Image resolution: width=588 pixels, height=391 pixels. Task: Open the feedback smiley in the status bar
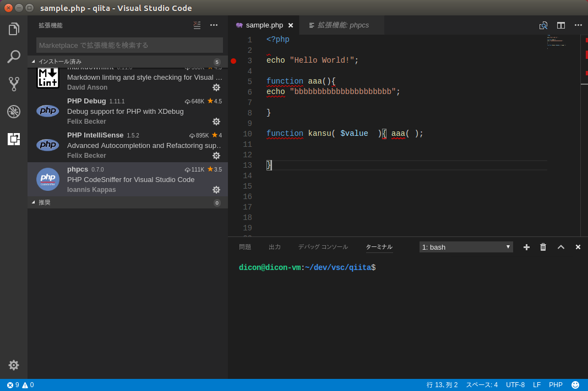[x=575, y=385]
